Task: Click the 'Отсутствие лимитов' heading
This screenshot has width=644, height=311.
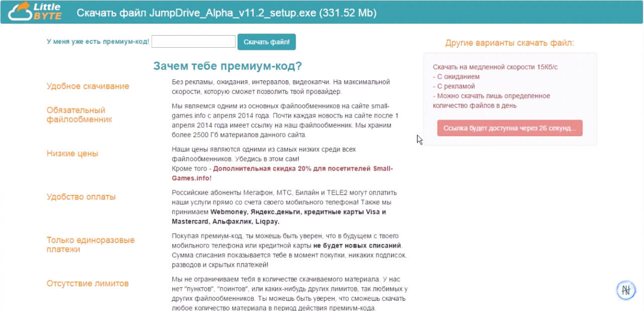Action: tap(88, 283)
